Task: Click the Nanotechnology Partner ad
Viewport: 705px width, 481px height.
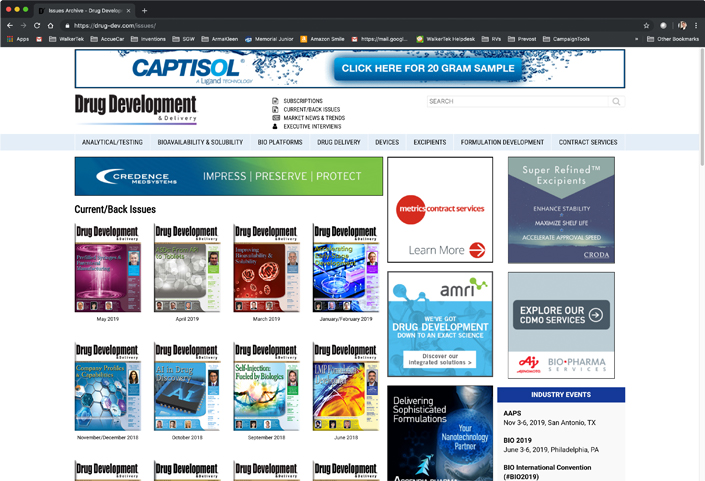Action: (x=440, y=433)
